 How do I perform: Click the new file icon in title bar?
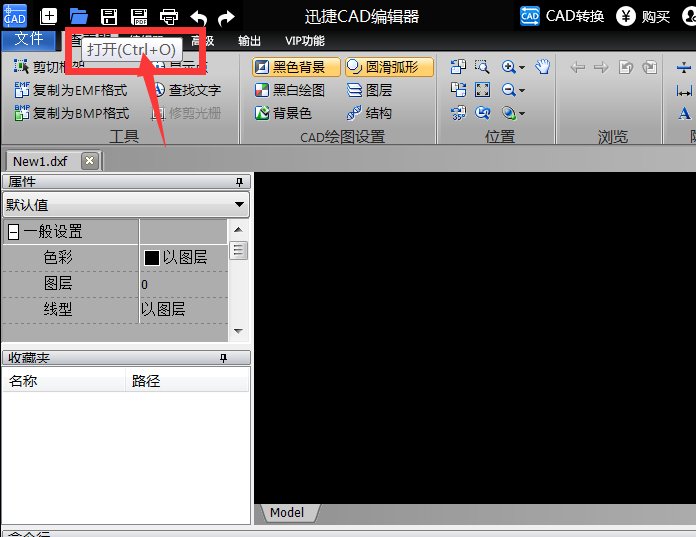48,17
